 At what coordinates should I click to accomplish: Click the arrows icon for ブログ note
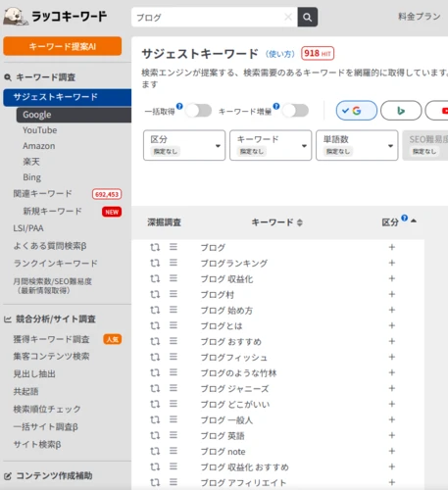pyautogui.click(x=155, y=451)
